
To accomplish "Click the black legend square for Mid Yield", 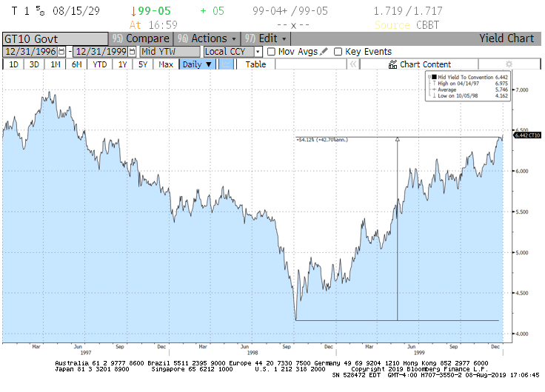I will (432, 76).
